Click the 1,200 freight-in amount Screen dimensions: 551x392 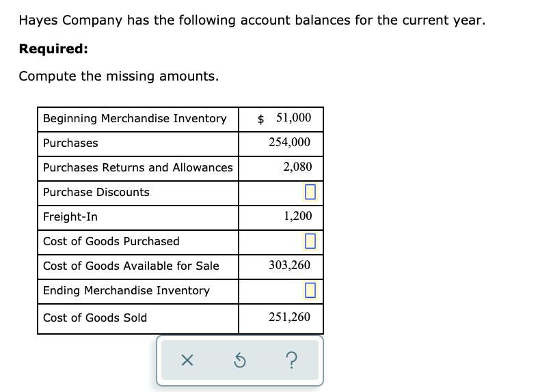[x=297, y=216]
